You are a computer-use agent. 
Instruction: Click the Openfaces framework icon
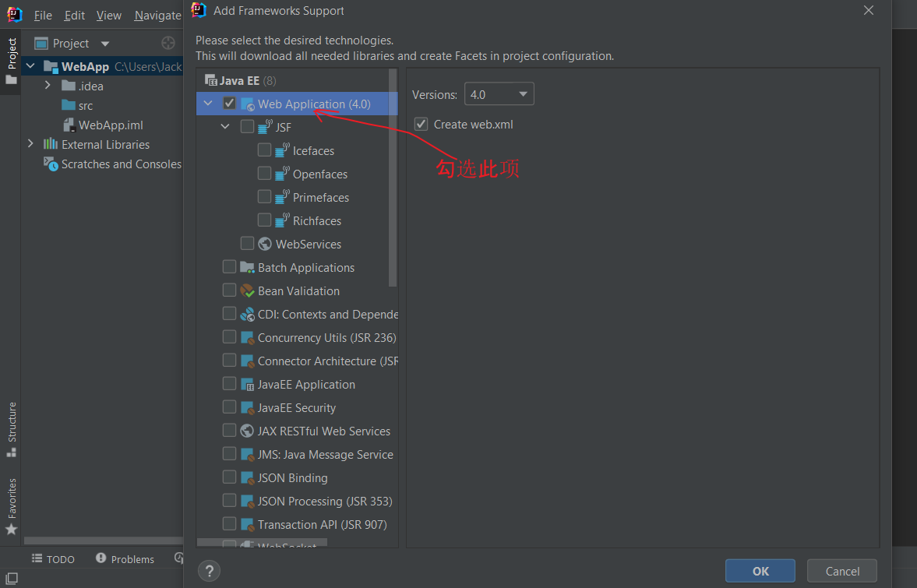[x=283, y=174]
